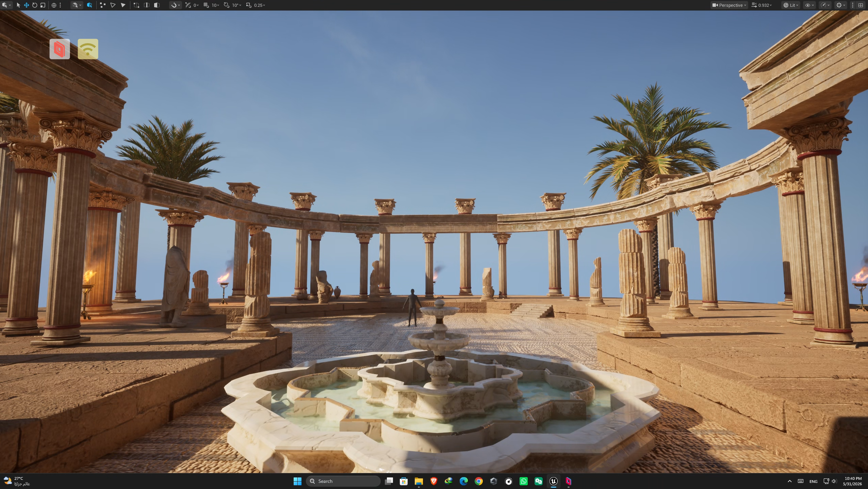Open the surface snapping magnet dropdown
The height and width of the screenshot is (489, 868).
176,5
